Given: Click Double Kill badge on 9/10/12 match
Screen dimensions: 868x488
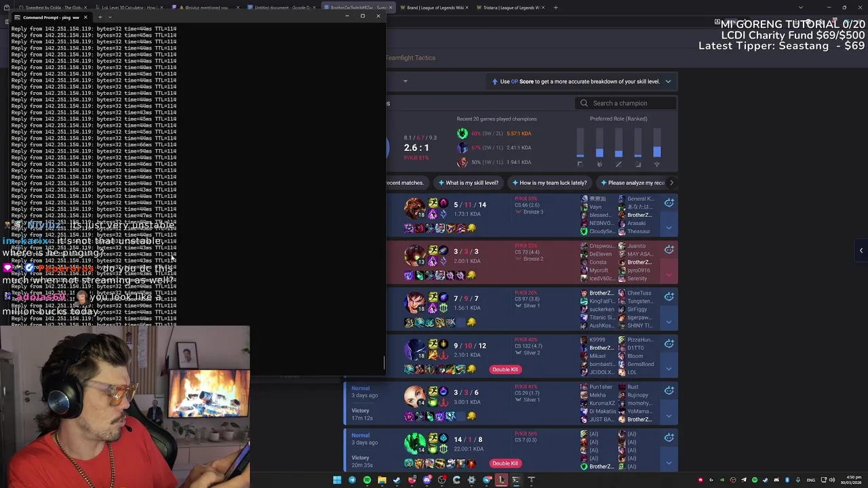Looking at the screenshot, I should point(505,369).
